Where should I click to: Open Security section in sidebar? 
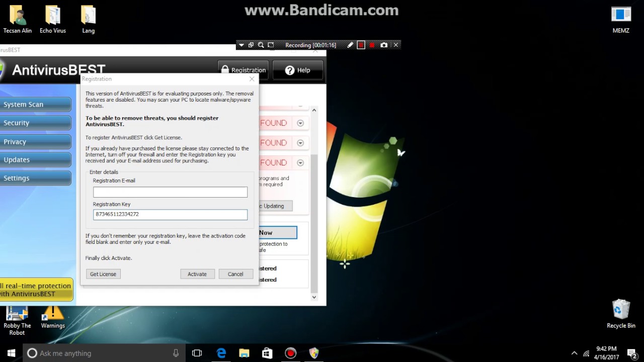pyautogui.click(x=35, y=123)
